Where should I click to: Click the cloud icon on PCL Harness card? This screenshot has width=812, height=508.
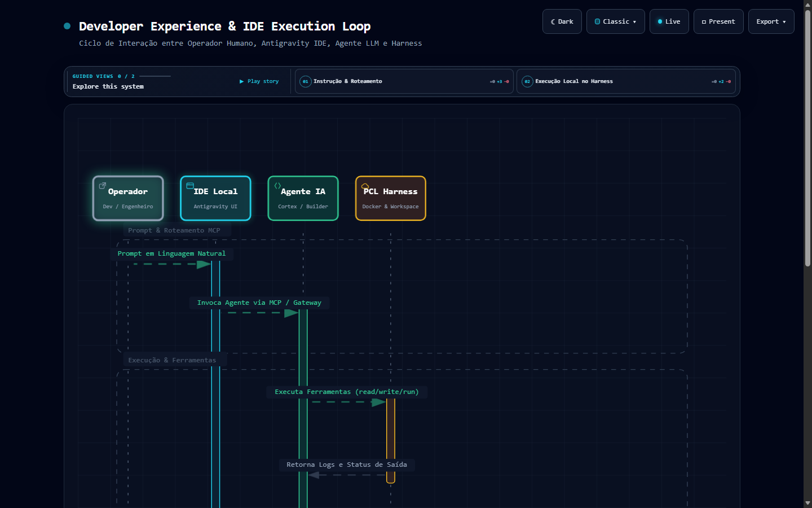[x=365, y=186]
